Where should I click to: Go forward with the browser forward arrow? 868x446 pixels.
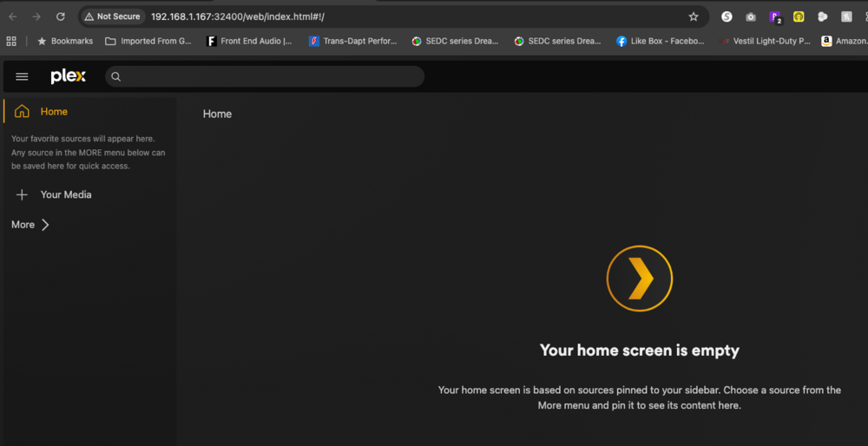36,16
